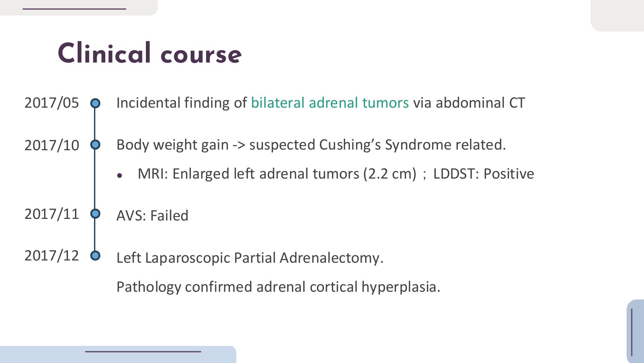The width and height of the screenshot is (644, 363).
Task: Click the 2017/10 timeline marker dot
Action: [95, 145]
